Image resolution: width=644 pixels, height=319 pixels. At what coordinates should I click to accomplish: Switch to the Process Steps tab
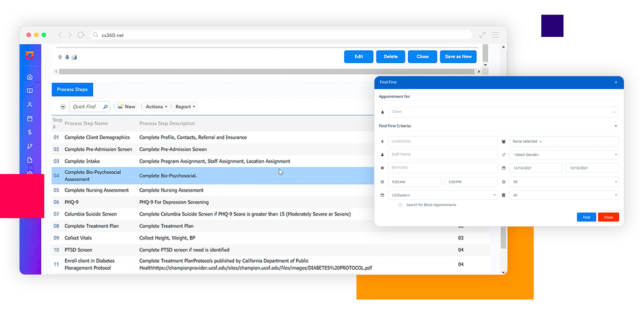(x=72, y=89)
